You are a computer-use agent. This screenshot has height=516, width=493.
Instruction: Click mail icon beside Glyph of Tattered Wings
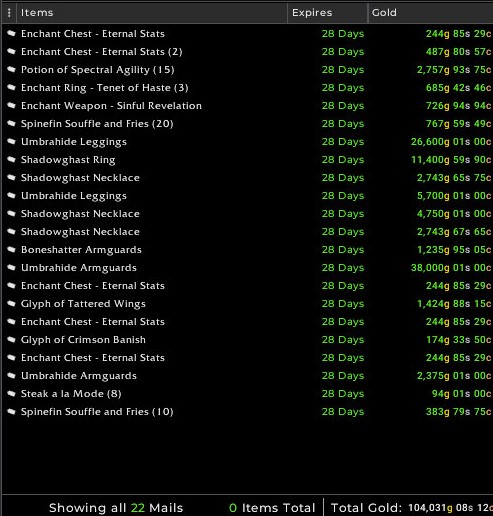coord(11,303)
